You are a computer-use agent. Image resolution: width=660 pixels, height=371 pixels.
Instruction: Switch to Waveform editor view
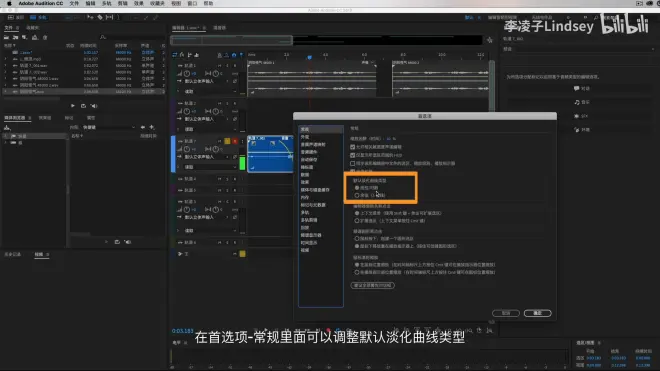[x=16, y=17]
